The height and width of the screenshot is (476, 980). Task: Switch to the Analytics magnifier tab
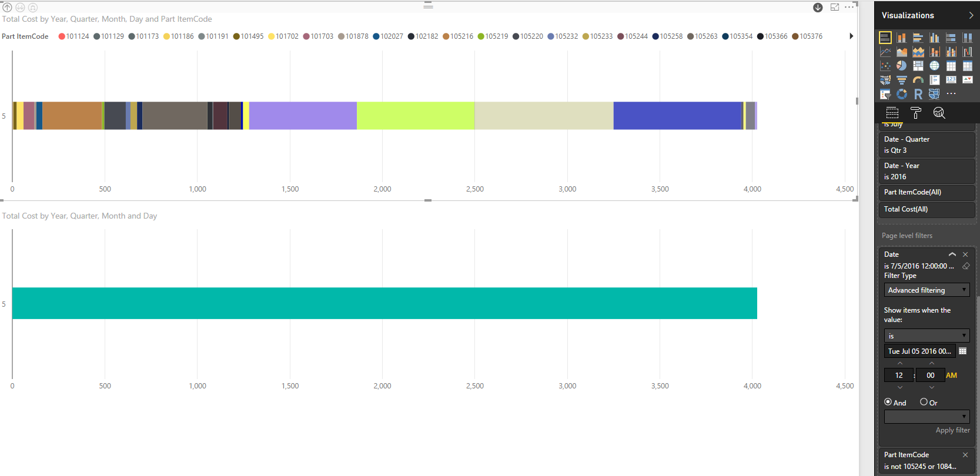[x=939, y=113]
